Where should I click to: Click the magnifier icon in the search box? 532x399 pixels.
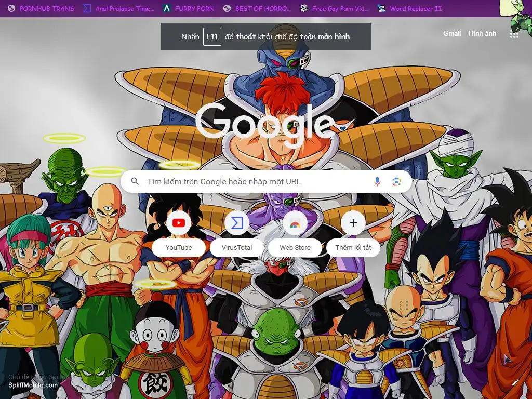135,181
